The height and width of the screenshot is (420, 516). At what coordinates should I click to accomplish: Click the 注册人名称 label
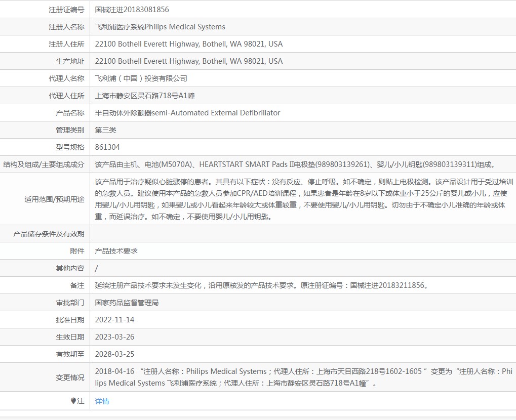coord(66,27)
